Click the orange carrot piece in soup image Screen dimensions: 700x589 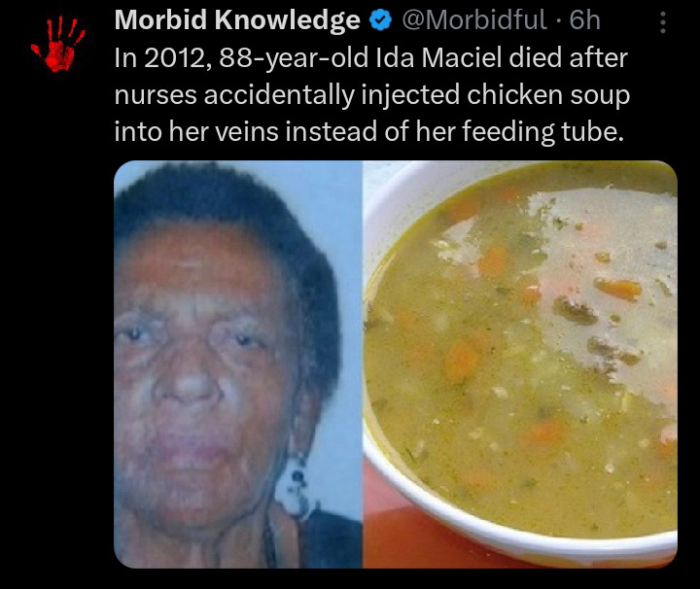pyautogui.click(x=618, y=289)
